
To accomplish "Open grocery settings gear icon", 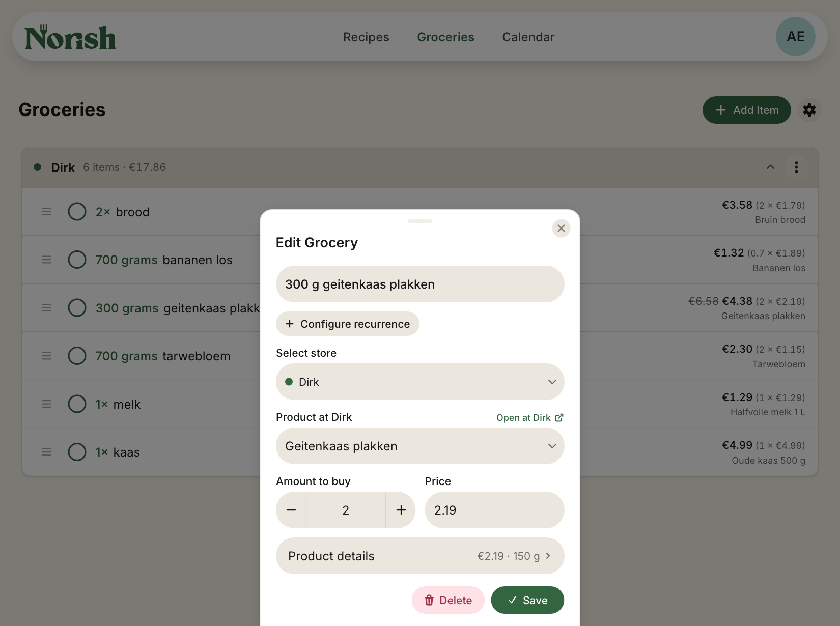I will tap(809, 110).
